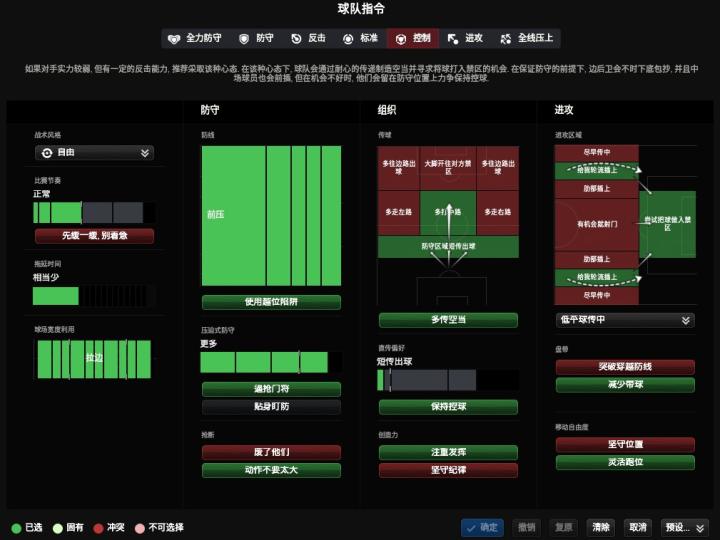Choose the 反击 counter mentality icon
The width and height of the screenshot is (720, 540).
[296, 39]
